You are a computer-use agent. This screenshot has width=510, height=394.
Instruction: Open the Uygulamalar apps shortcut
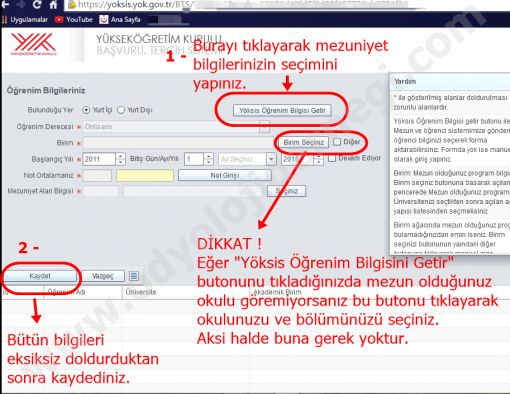[x=25, y=20]
